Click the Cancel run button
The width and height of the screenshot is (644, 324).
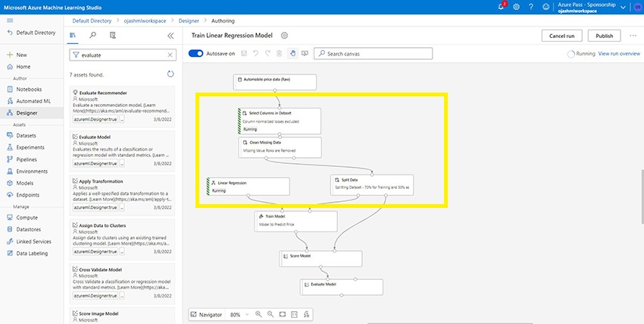[x=562, y=36]
